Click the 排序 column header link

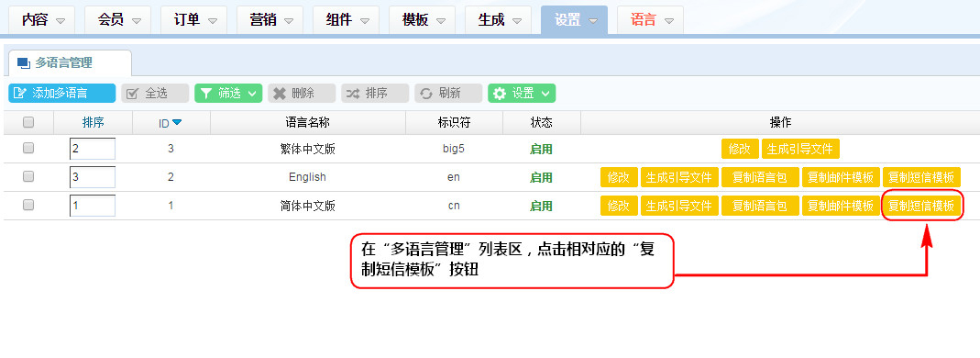click(93, 122)
